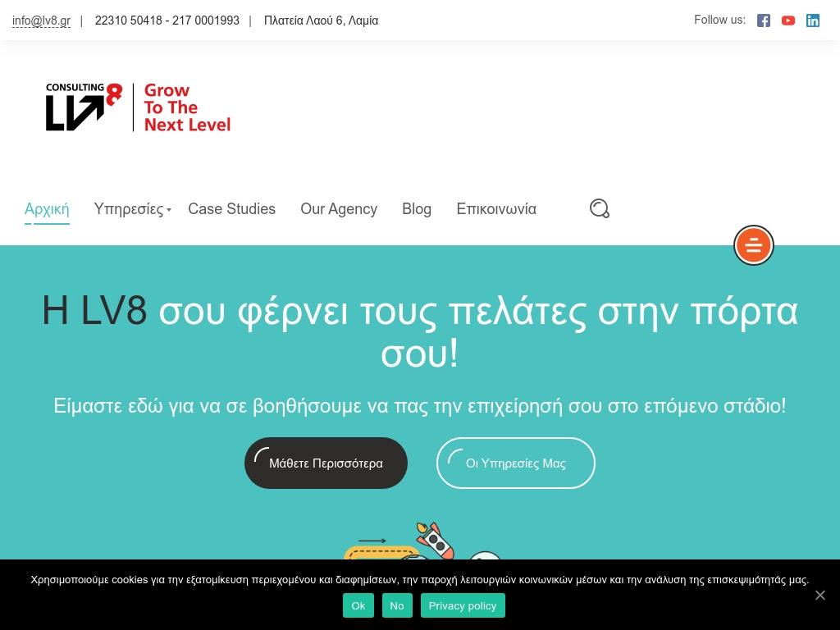Click the Follow us: label
The width and height of the screenshot is (840, 630).
[719, 20]
